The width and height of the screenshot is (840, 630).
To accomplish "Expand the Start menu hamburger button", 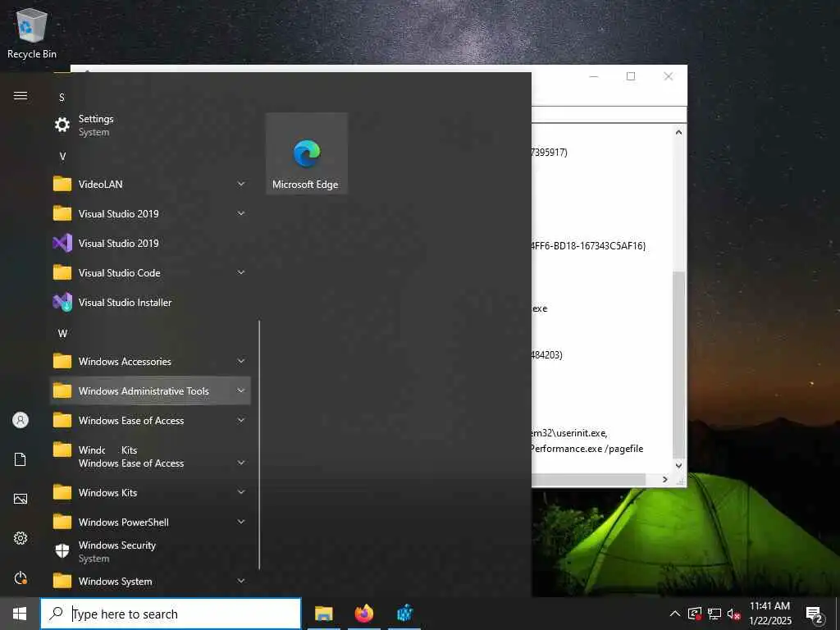I will tap(21, 96).
